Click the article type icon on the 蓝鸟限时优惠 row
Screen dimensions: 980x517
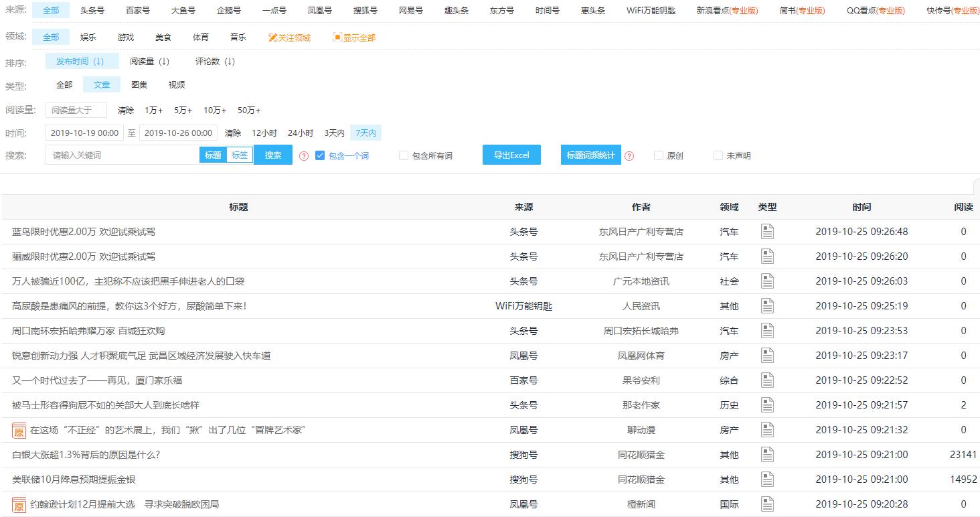767,231
